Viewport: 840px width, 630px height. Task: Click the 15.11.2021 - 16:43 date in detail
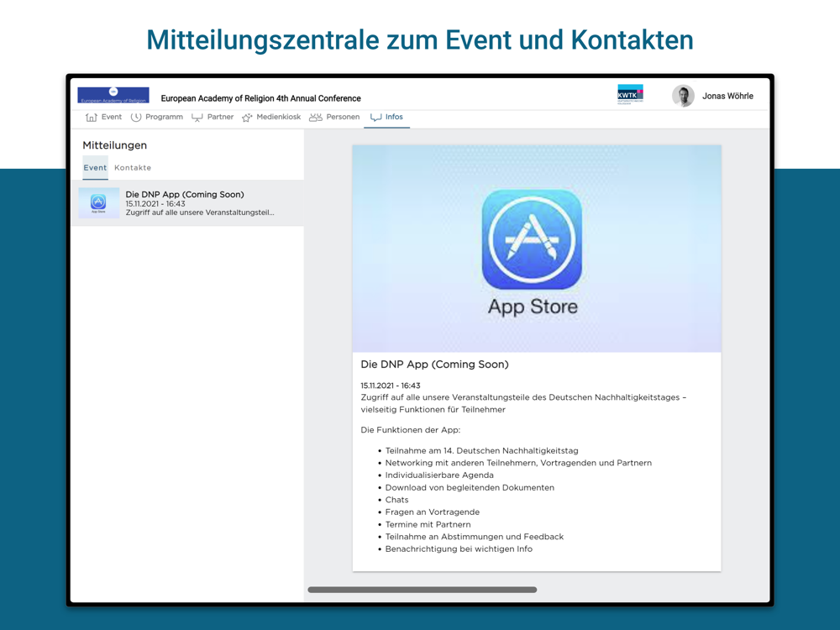(391, 386)
